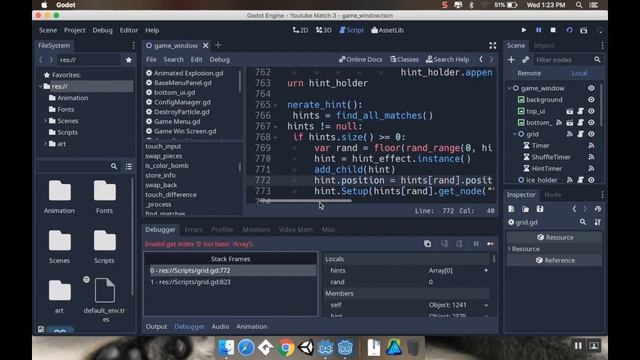
Task: Open script editor File menu
Action: pyautogui.click(x=151, y=60)
